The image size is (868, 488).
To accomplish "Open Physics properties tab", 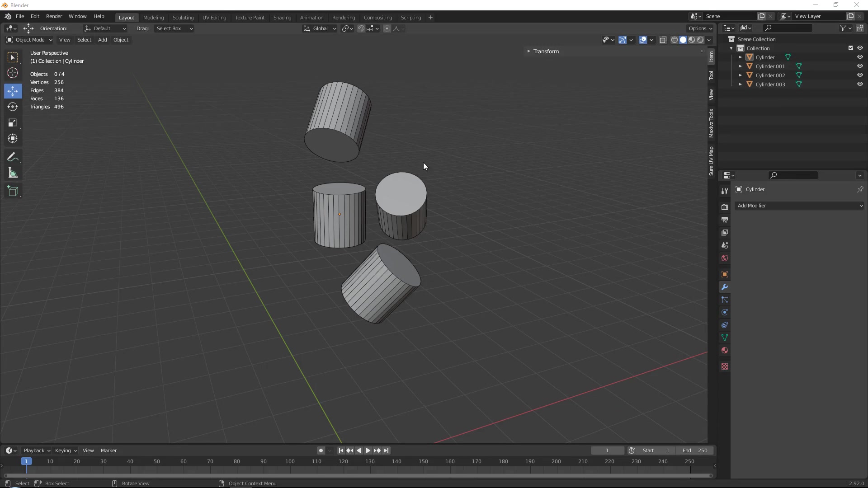I will click(x=725, y=312).
